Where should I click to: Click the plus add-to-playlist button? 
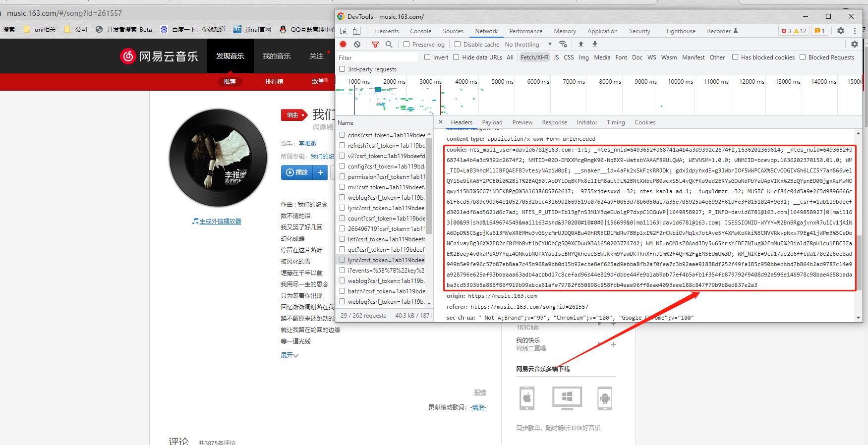tap(321, 172)
